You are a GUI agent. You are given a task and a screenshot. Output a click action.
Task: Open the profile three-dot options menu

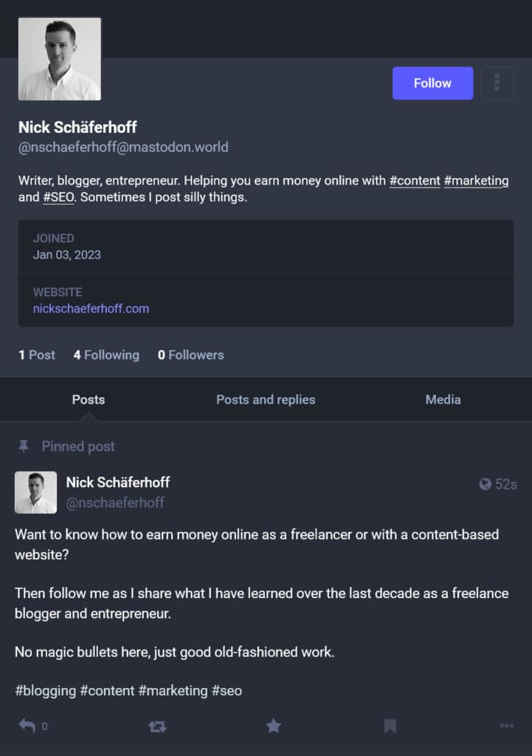click(497, 83)
